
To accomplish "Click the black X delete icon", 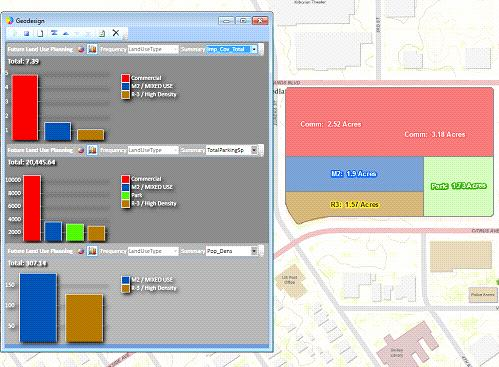I will tap(116, 33).
